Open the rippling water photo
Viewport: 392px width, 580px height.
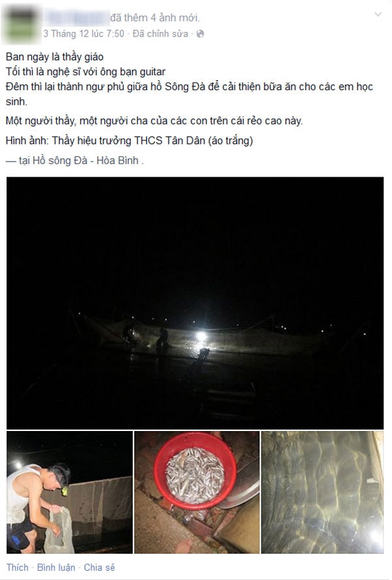coord(323,492)
